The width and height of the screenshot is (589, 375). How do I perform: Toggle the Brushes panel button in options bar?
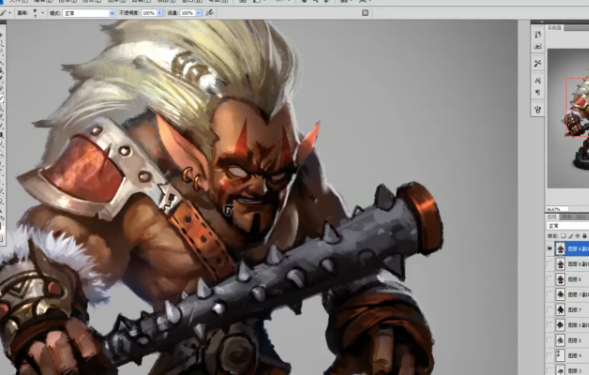[x=365, y=13]
